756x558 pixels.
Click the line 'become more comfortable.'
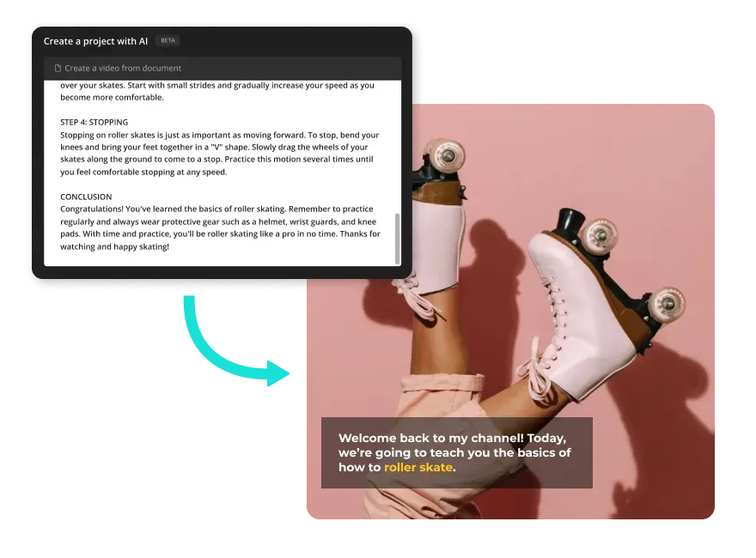click(112, 97)
